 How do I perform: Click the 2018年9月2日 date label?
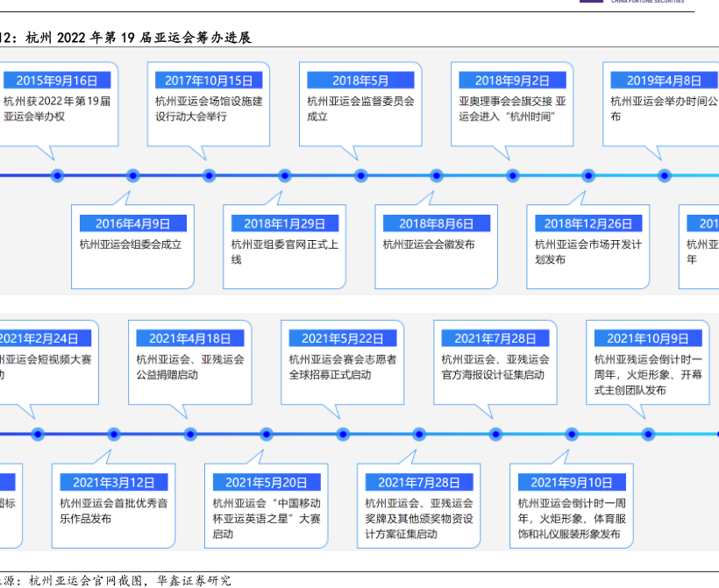512,81
